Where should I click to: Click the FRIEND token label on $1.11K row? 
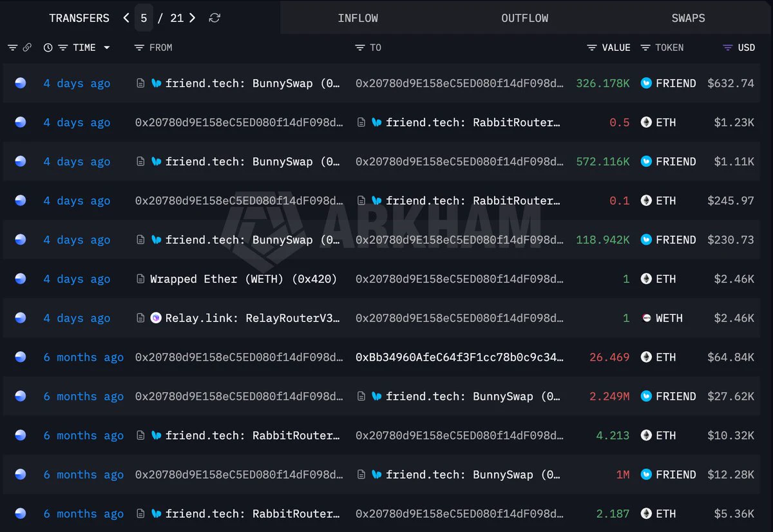(676, 162)
